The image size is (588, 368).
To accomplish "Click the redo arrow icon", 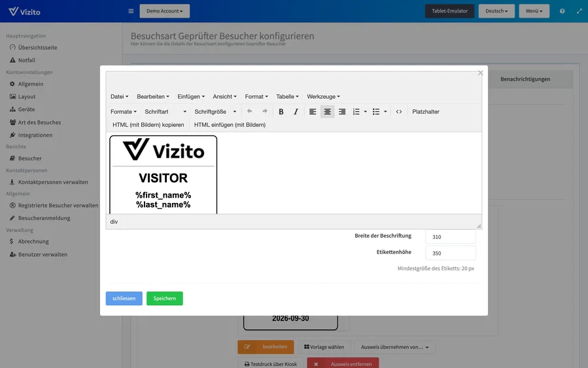I will 265,111.
